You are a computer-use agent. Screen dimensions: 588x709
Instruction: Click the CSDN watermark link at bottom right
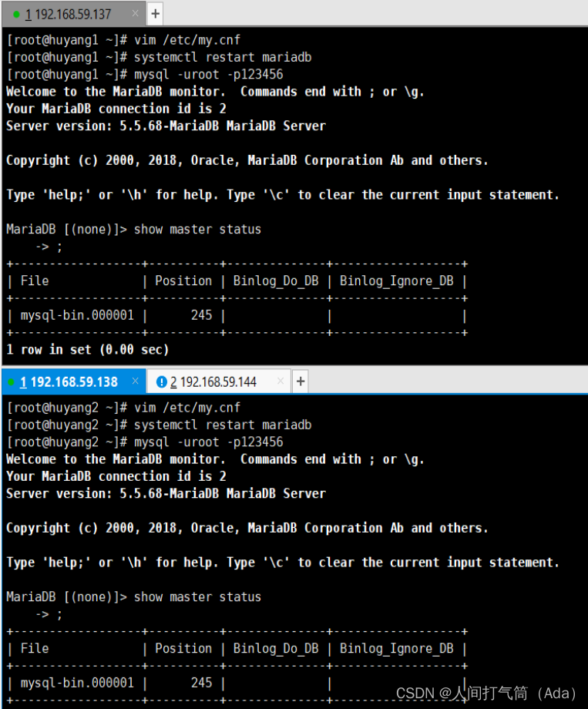[x=486, y=694]
